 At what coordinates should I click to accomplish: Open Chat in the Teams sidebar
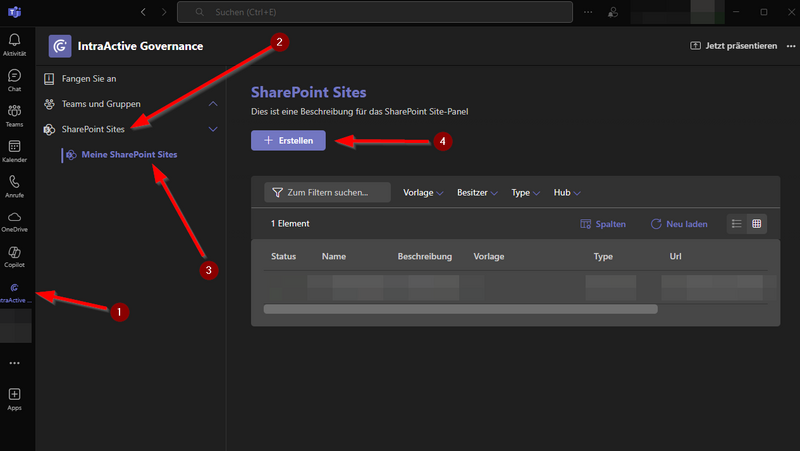pos(14,79)
